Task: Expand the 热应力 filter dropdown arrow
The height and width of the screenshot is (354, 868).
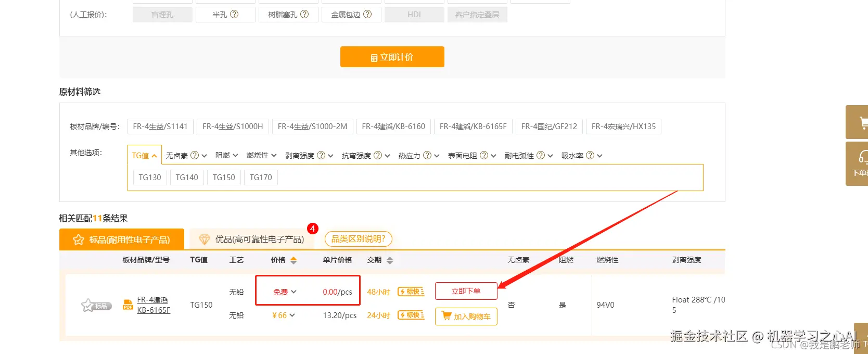Action: coord(437,156)
